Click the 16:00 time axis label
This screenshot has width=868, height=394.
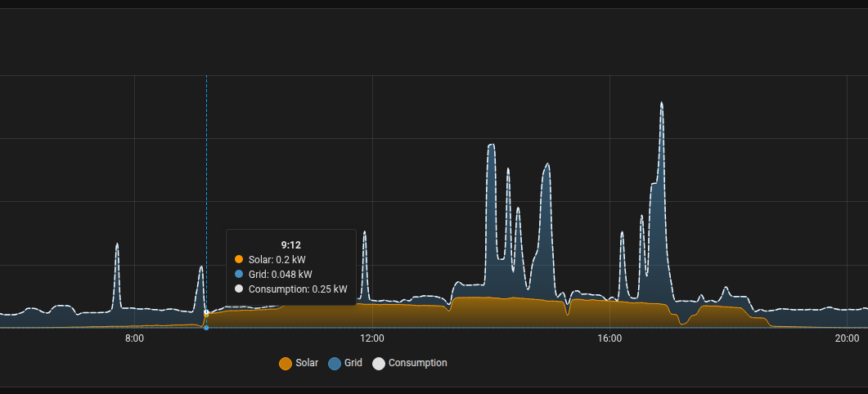pos(609,338)
